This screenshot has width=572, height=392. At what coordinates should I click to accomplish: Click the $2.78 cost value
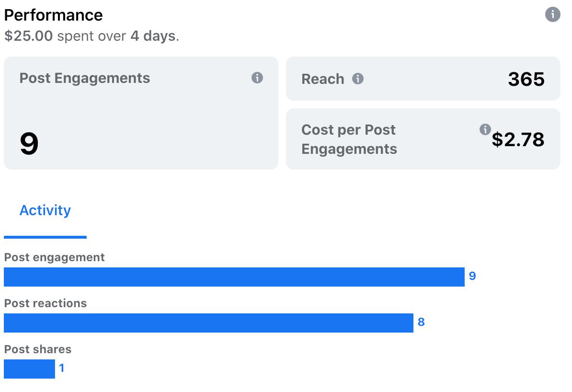click(x=518, y=139)
